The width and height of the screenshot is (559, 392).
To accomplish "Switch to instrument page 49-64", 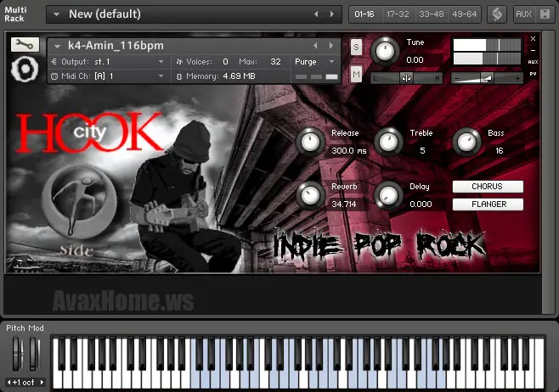I will (x=465, y=14).
